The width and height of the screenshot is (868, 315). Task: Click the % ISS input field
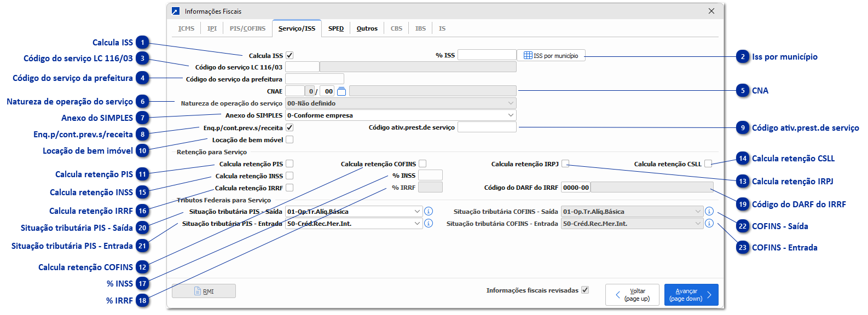click(487, 55)
